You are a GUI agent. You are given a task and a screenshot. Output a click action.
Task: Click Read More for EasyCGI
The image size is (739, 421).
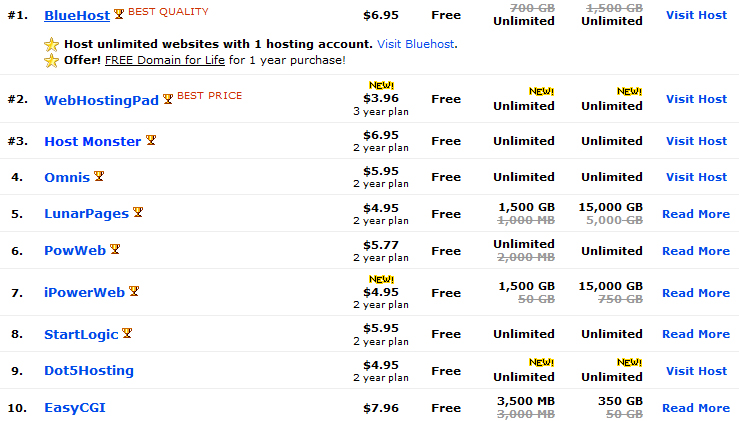tap(696, 408)
